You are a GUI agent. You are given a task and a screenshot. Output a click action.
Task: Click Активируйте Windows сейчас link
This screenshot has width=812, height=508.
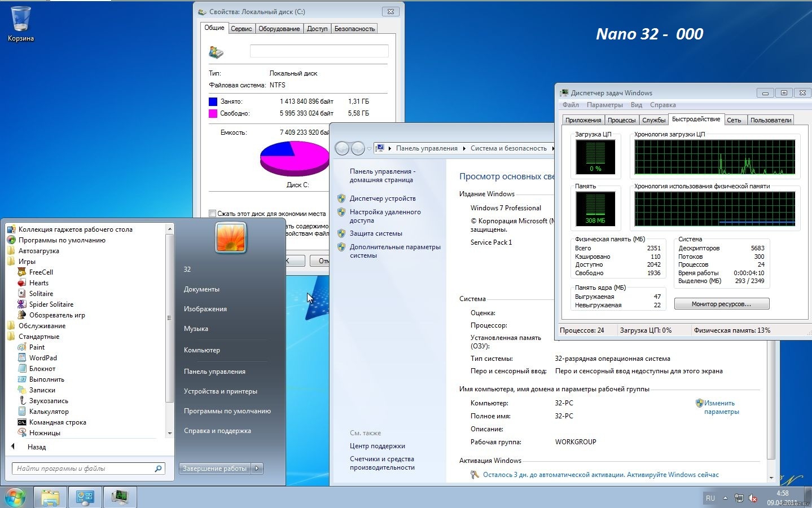click(673, 475)
